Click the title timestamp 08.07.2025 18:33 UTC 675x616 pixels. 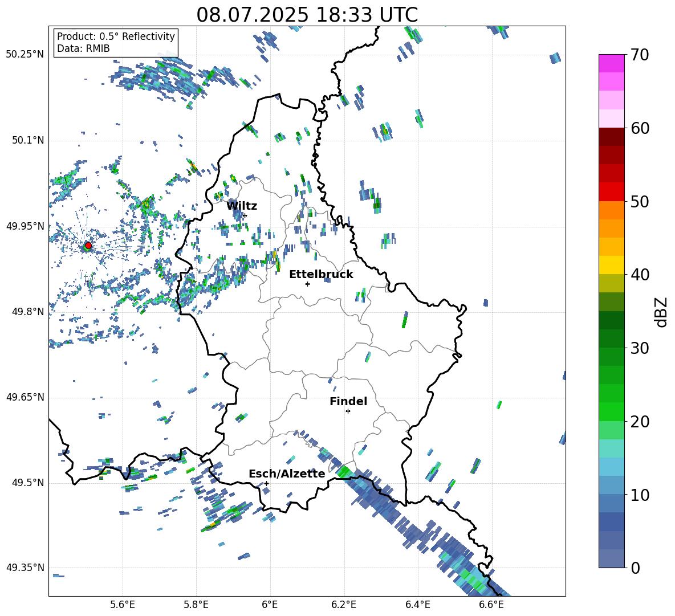pyautogui.click(x=307, y=15)
